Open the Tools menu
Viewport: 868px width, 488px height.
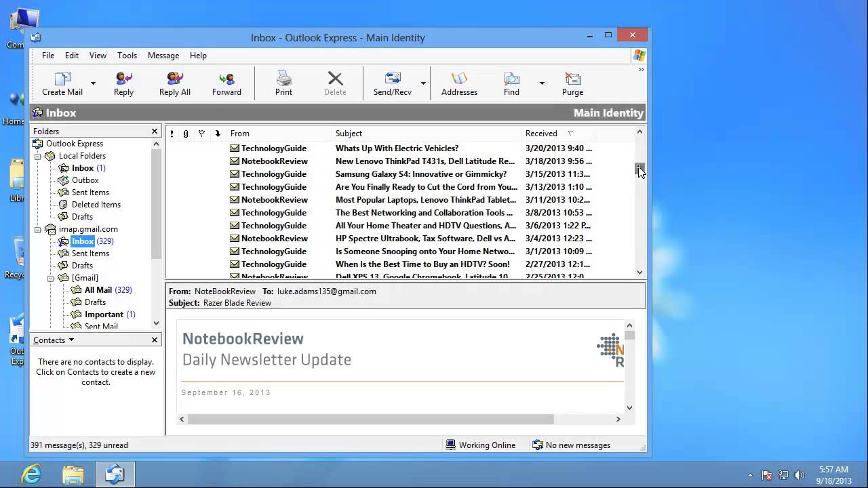point(127,56)
